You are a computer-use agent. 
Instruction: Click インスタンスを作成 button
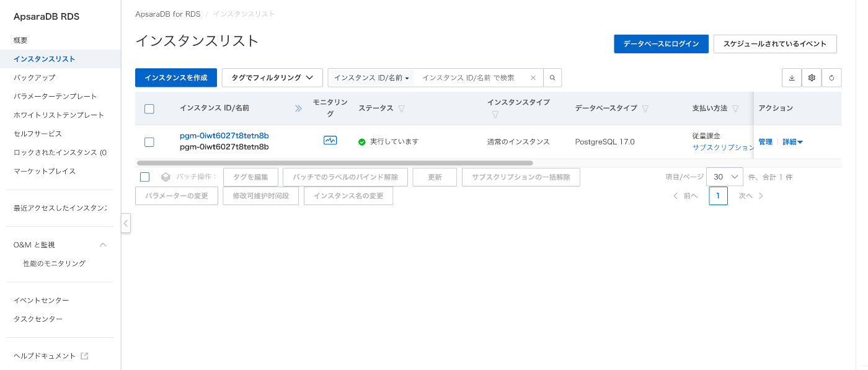click(x=176, y=77)
